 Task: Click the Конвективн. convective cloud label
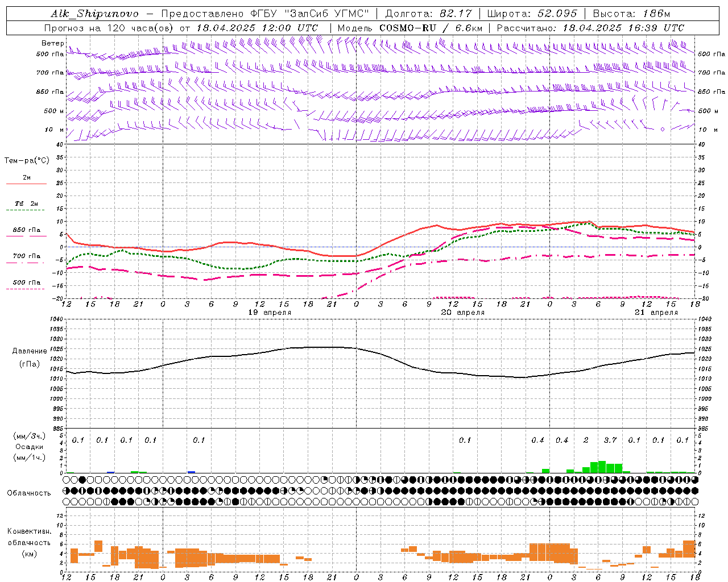tap(29, 531)
